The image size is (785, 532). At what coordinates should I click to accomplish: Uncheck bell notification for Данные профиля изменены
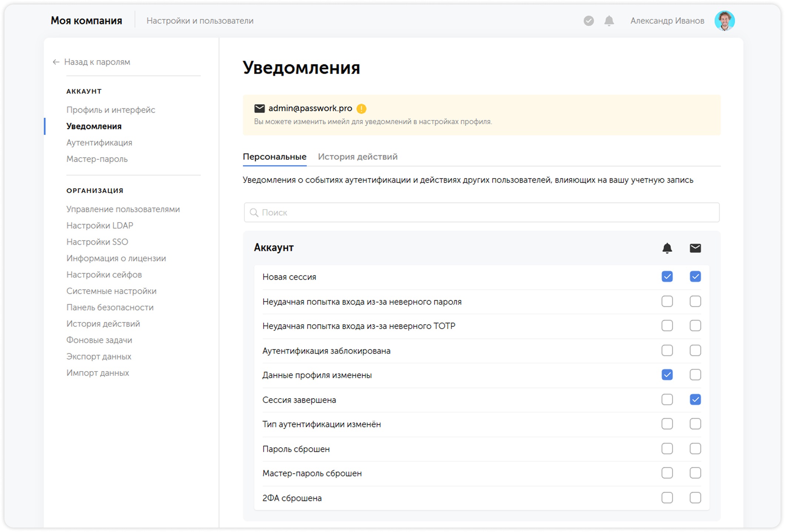667,375
